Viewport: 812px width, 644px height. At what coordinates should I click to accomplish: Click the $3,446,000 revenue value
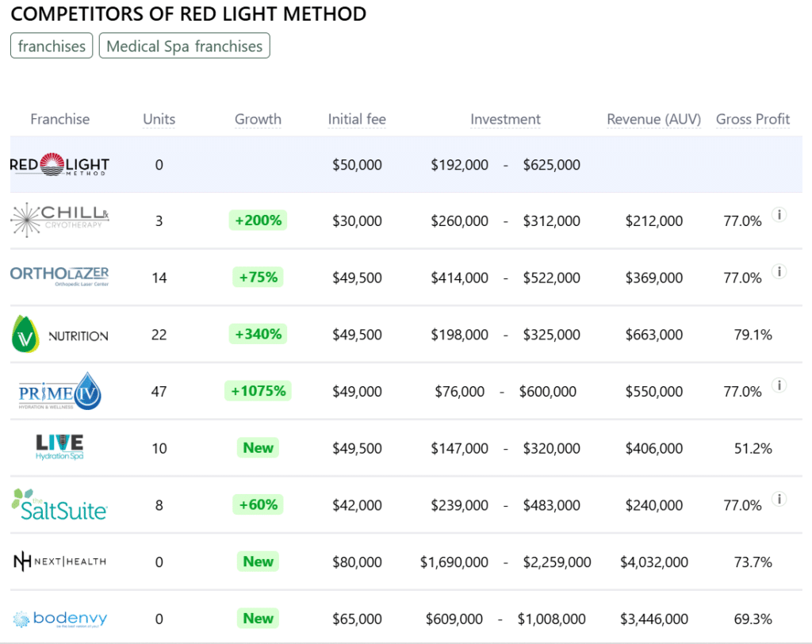[x=654, y=619]
